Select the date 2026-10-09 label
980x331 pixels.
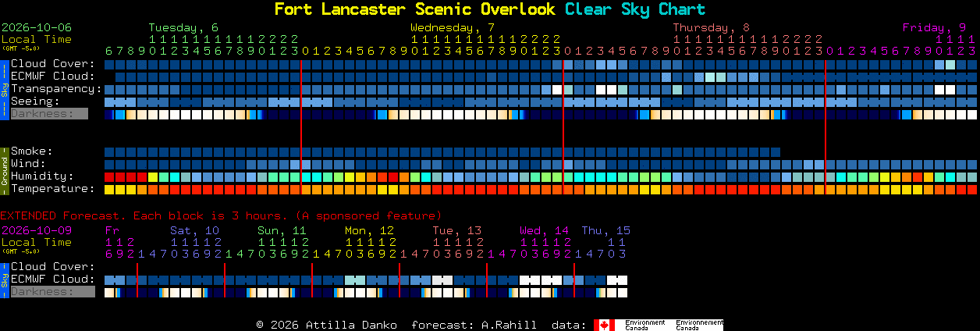(36, 230)
